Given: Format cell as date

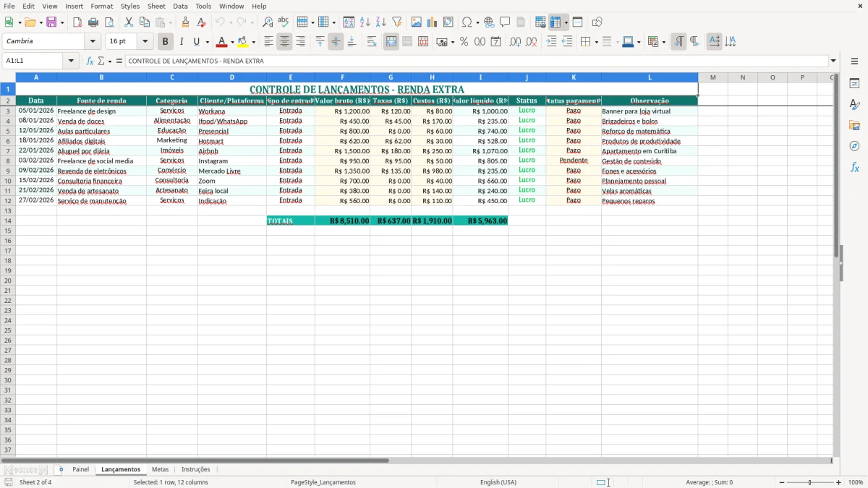Looking at the screenshot, I should click(x=495, y=42).
